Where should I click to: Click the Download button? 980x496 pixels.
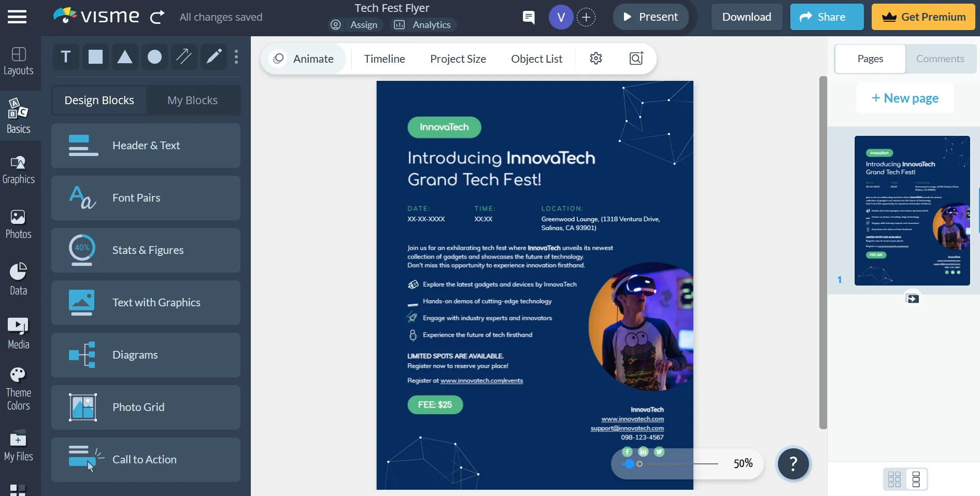pos(747,17)
